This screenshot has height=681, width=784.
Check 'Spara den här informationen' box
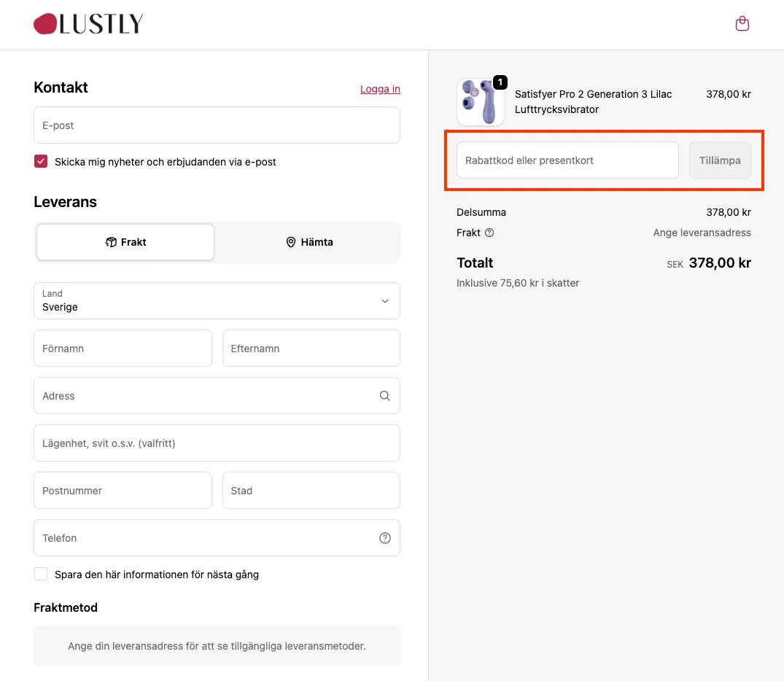41,574
